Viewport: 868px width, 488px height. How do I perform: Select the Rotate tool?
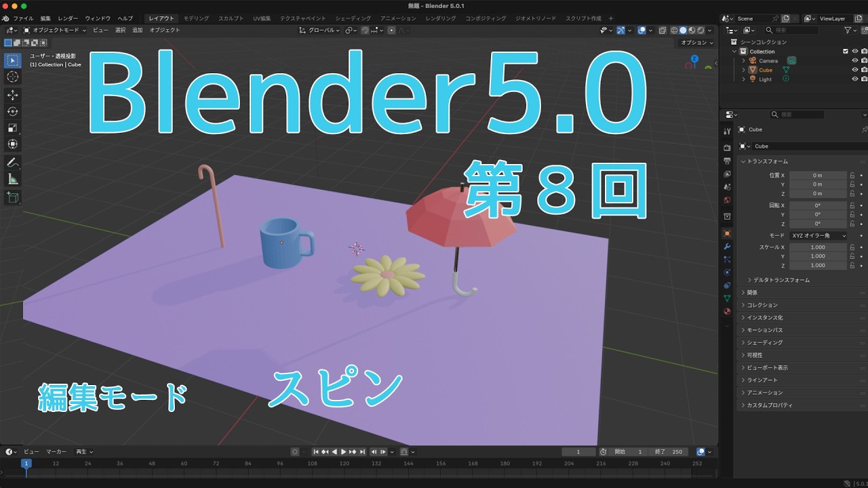[x=13, y=111]
